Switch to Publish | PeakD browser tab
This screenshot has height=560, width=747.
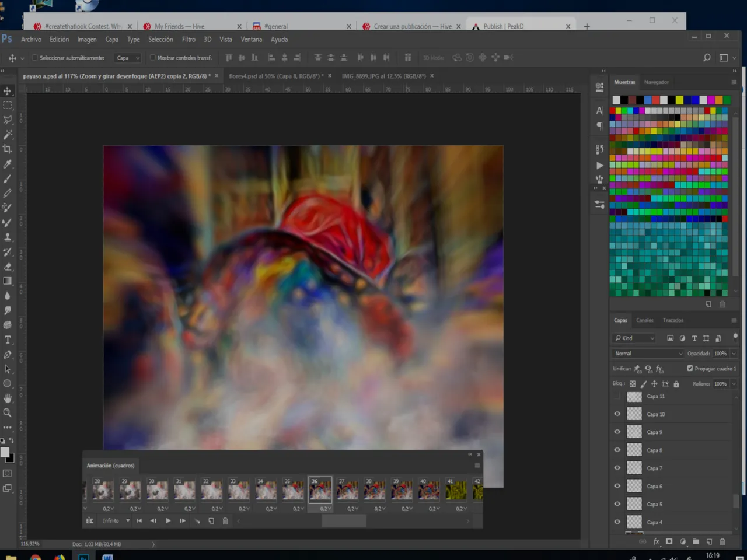(x=521, y=26)
